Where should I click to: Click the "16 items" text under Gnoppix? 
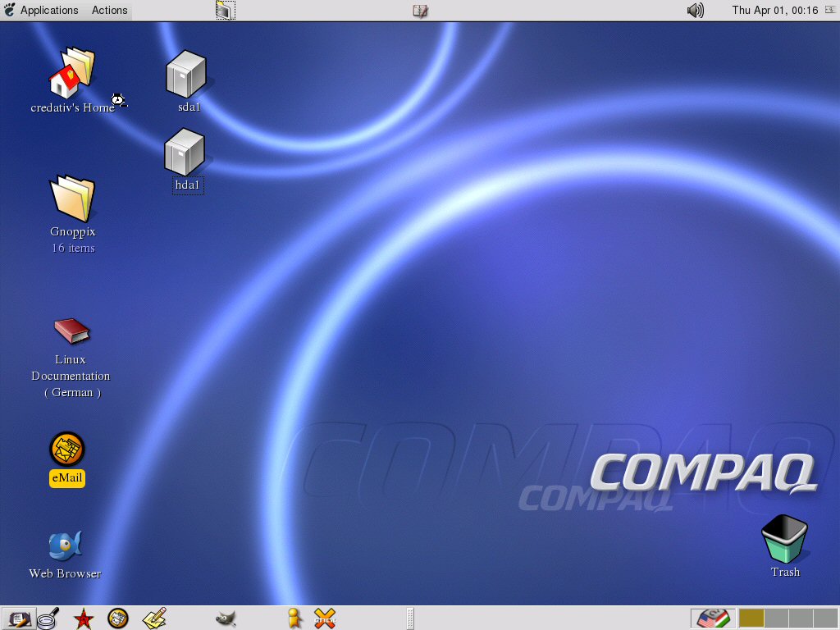[73, 248]
